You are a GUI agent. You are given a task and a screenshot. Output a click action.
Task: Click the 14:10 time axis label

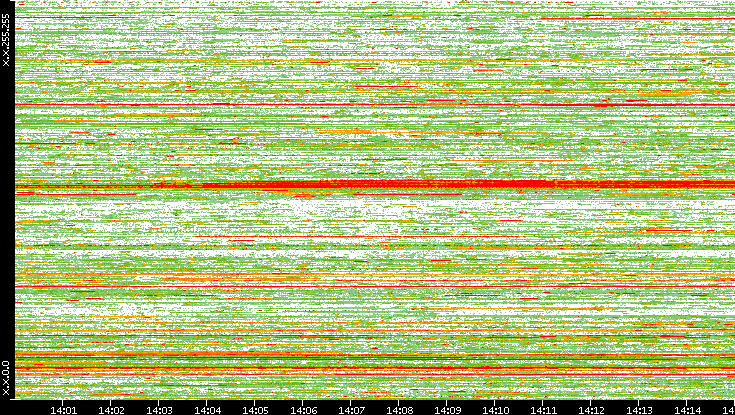click(495, 410)
